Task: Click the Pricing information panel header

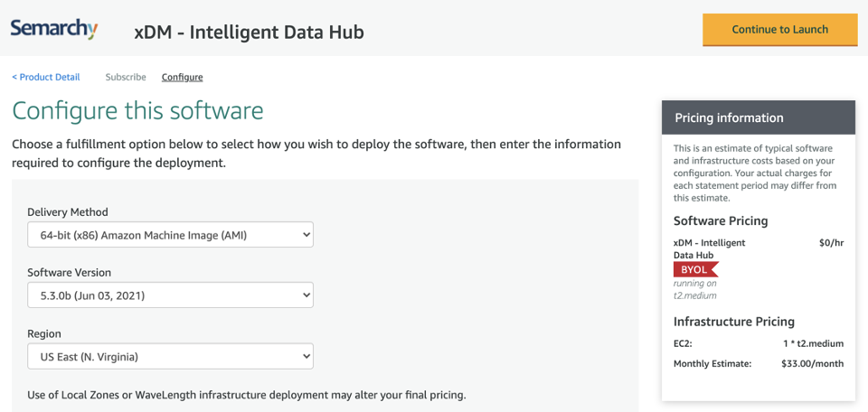Action: tap(759, 117)
